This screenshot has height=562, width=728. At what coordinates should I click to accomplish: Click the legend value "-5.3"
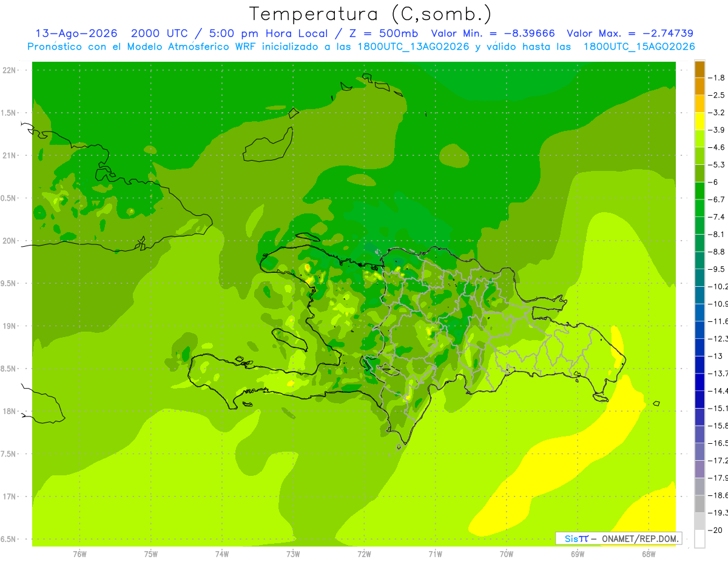pos(716,164)
